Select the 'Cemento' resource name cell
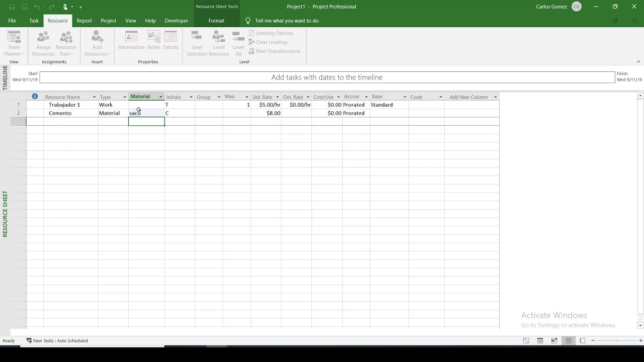The image size is (644, 362). 71,113
